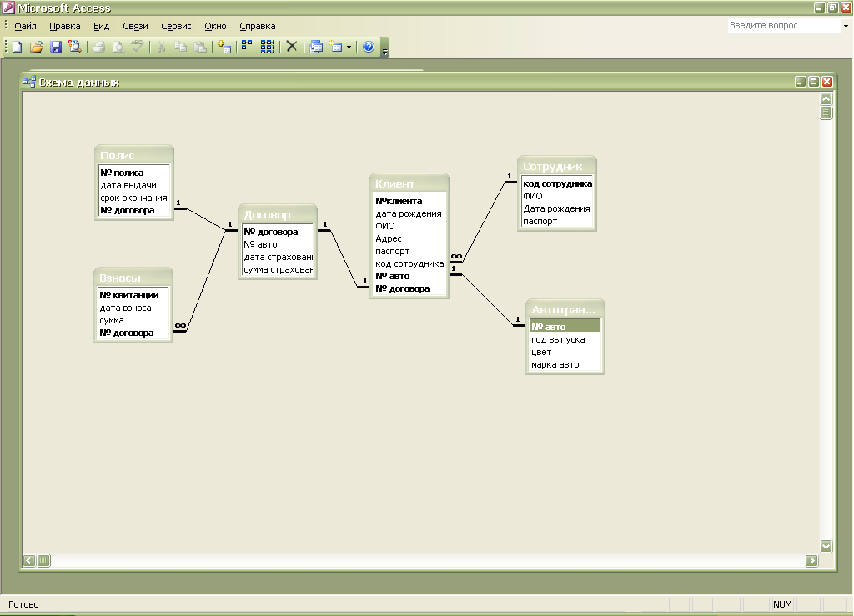Click the Show Table add icon

coord(224,47)
